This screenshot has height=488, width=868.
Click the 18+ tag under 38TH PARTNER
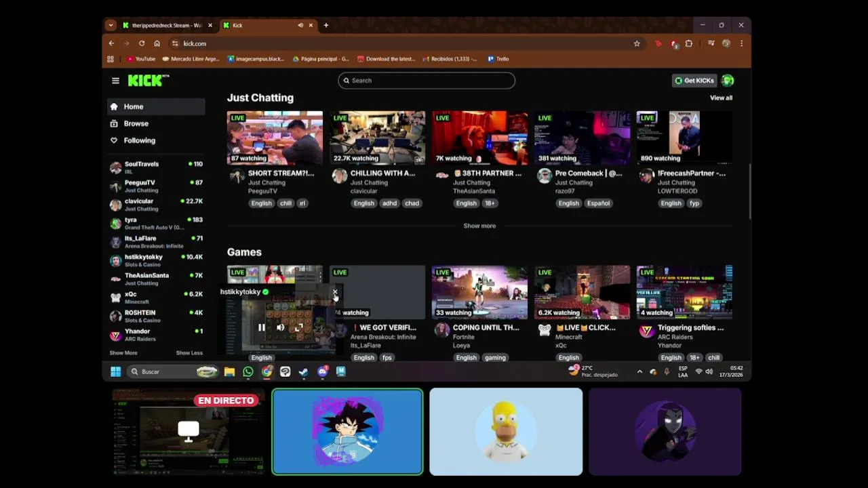[490, 203]
